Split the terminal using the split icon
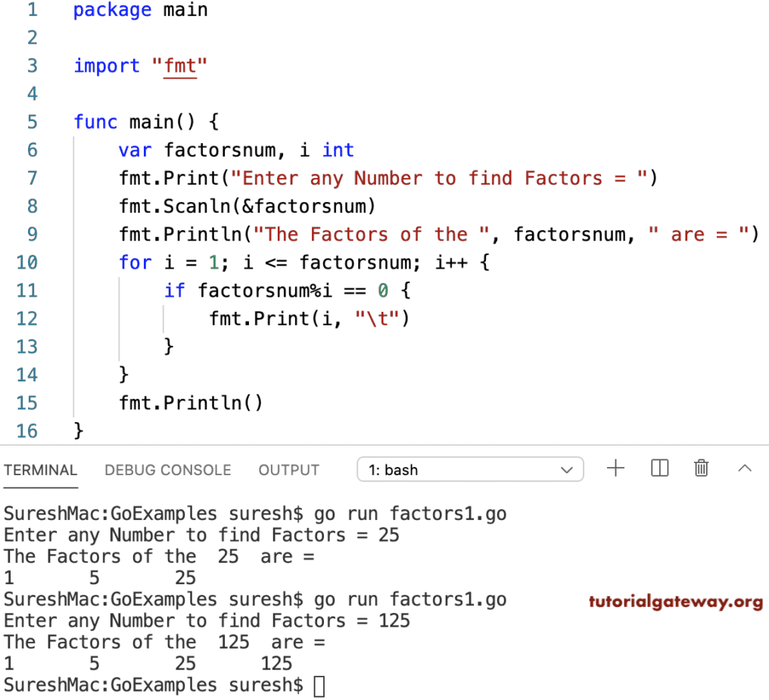769x700 pixels. point(658,468)
